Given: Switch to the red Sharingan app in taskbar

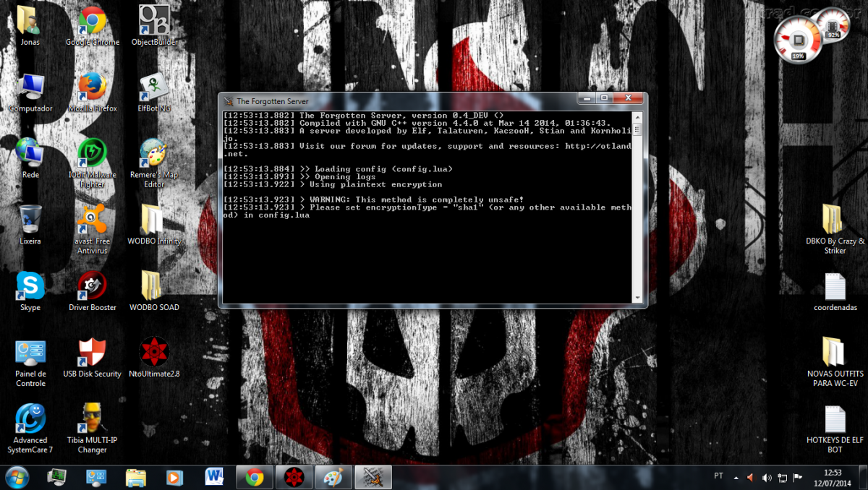Looking at the screenshot, I should [294, 477].
